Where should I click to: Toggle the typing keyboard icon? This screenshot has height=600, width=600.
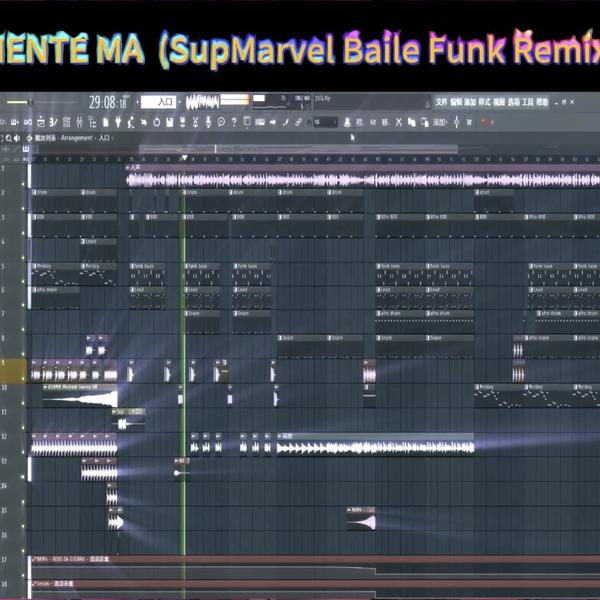[x=260, y=122]
